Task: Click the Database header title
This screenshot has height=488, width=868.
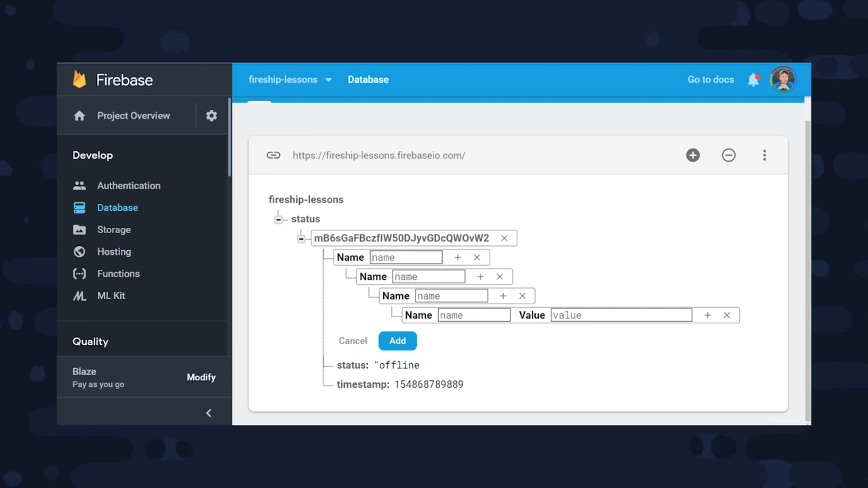Action: coord(368,80)
